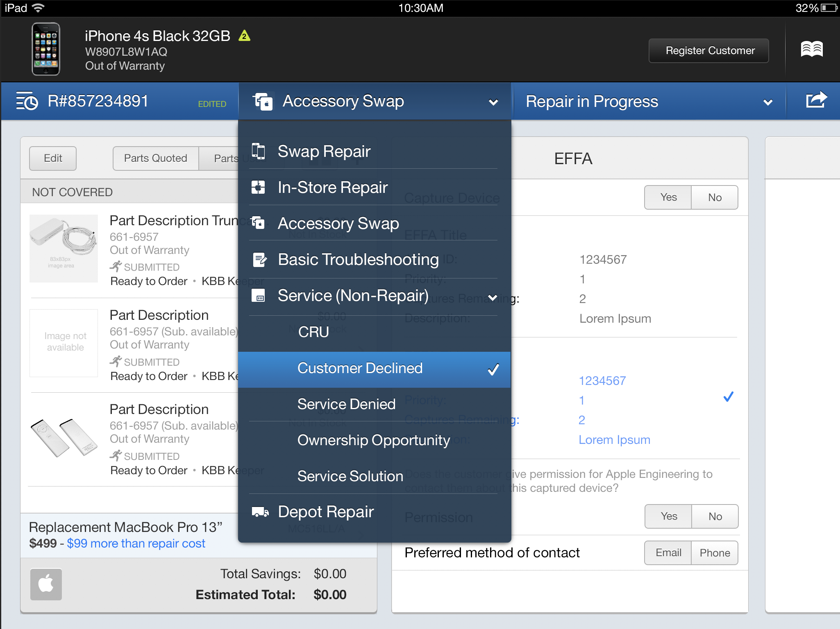This screenshot has height=629, width=840.
Task: Tap the Wi-Fi status icon
Action: tap(39, 8)
